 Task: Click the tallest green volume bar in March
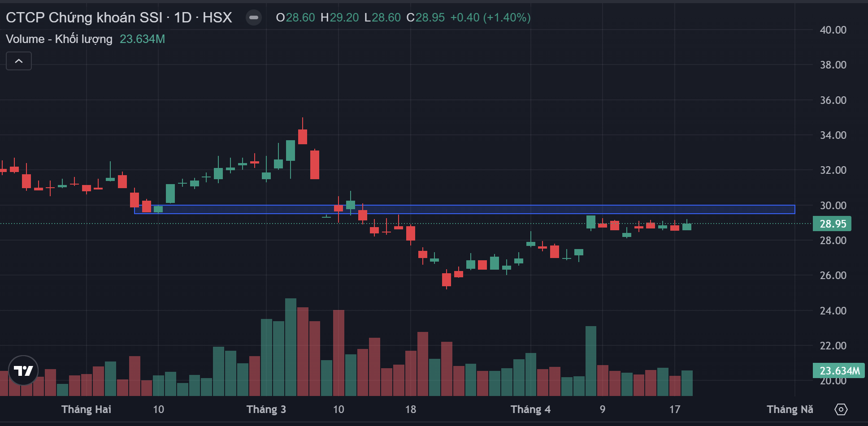click(x=291, y=347)
